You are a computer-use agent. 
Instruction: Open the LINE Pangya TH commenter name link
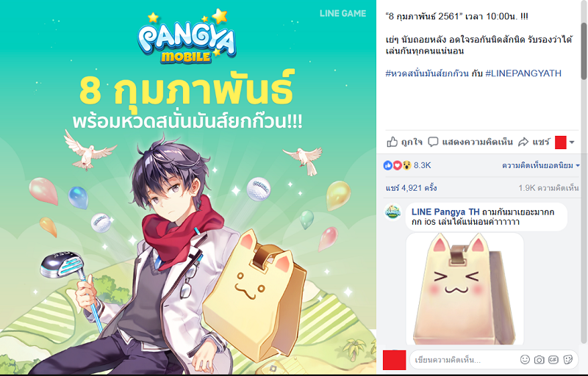[445, 212]
